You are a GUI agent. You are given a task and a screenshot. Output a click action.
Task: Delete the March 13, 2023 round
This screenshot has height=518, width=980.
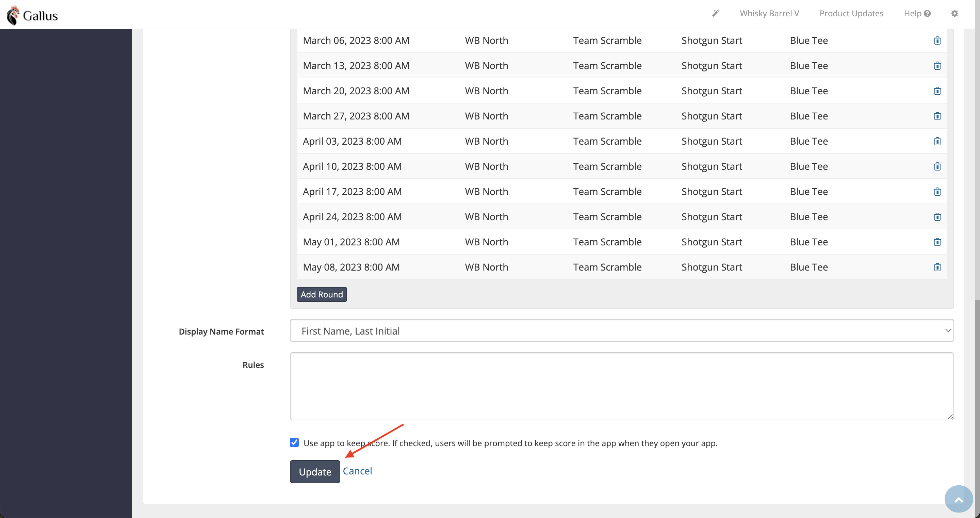[x=937, y=65]
